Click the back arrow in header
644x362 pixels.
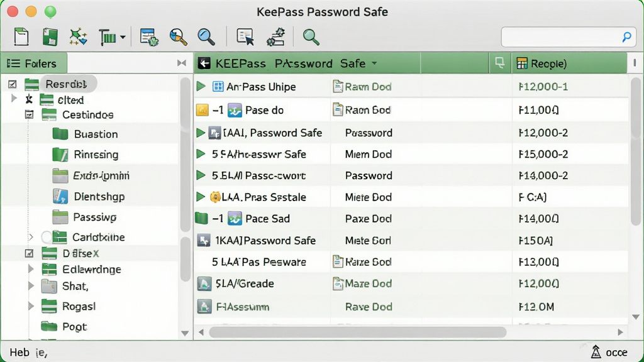click(x=204, y=63)
